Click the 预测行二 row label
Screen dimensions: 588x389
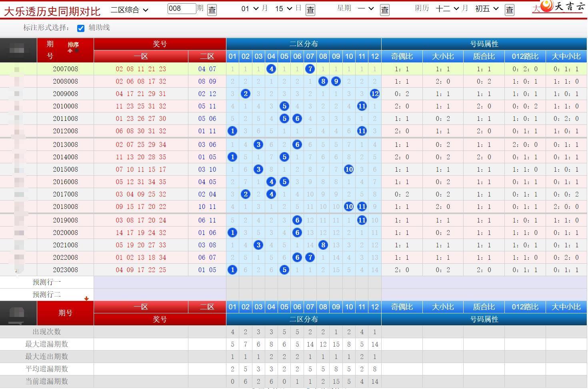(x=47, y=295)
